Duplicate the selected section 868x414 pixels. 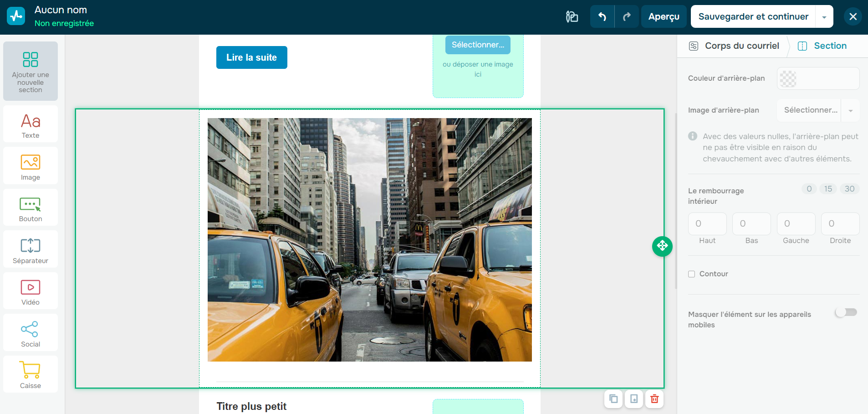point(613,399)
